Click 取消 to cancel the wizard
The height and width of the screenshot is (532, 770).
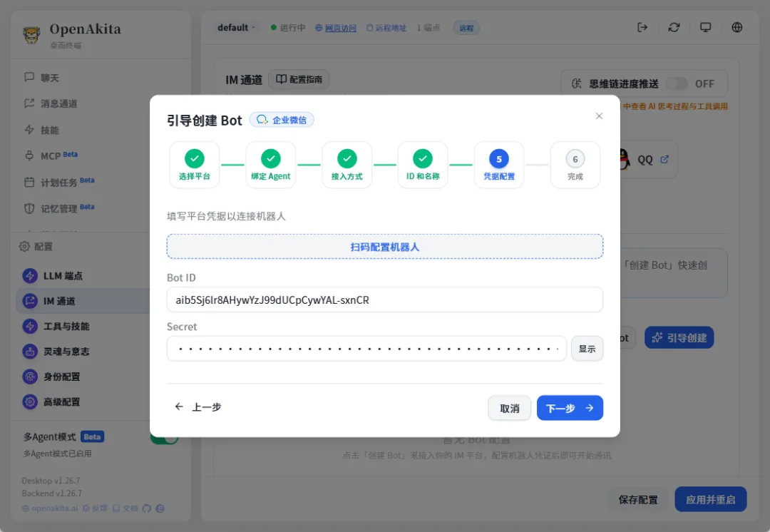click(x=509, y=408)
